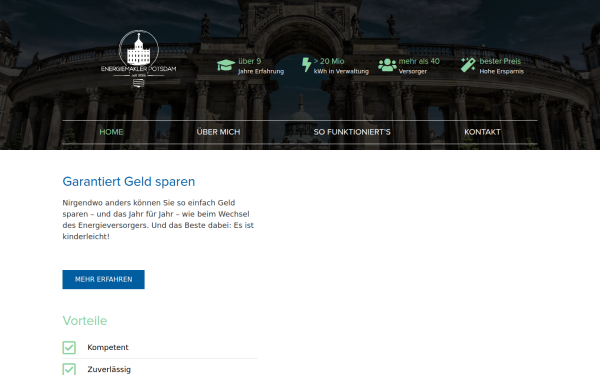Viewport: 600px width, 375px height.
Task: Open SO FUNKTIONIERT'S in navigation
Action: pyautogui.click(x=352, y=132)
